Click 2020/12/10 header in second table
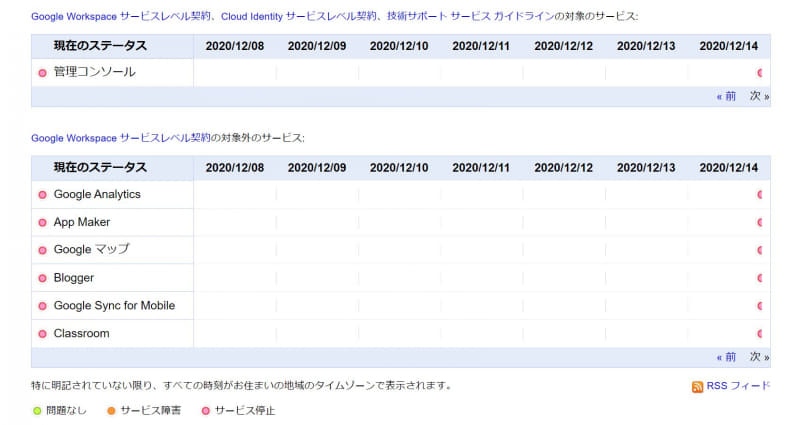The height and width of the screenshot is (425, 800). (399, 167)
